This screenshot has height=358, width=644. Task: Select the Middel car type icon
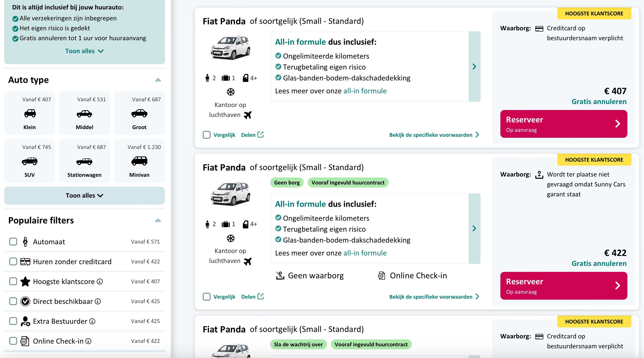pos(84,114)
